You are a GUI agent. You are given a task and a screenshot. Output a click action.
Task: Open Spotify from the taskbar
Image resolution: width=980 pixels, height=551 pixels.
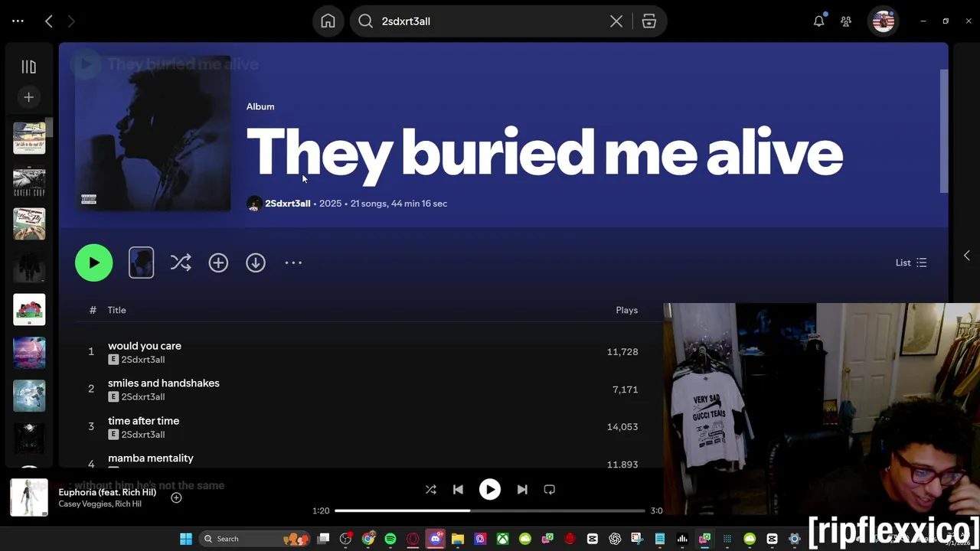click(390, 539)
